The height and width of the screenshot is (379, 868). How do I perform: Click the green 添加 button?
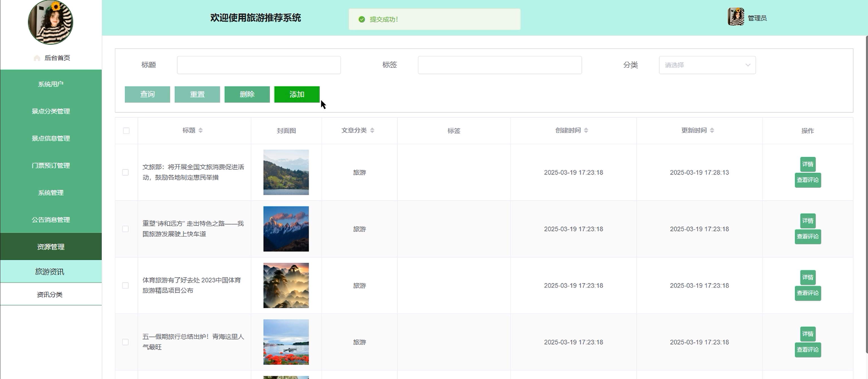coord(297,94)
